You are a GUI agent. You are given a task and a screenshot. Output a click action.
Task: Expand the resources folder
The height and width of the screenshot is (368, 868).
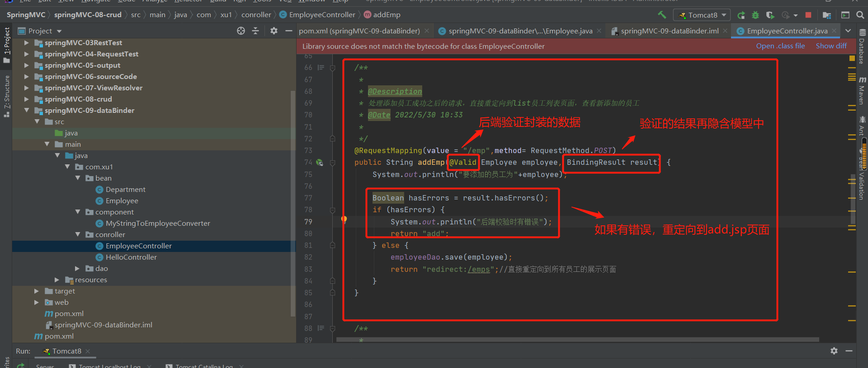[x=57, y=280]
